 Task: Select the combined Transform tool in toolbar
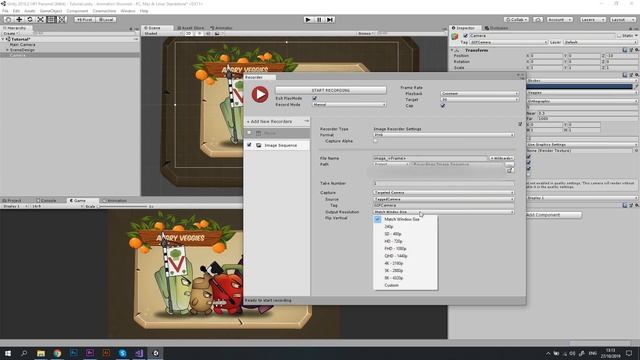pyautogui.click(x=61, y=20)
